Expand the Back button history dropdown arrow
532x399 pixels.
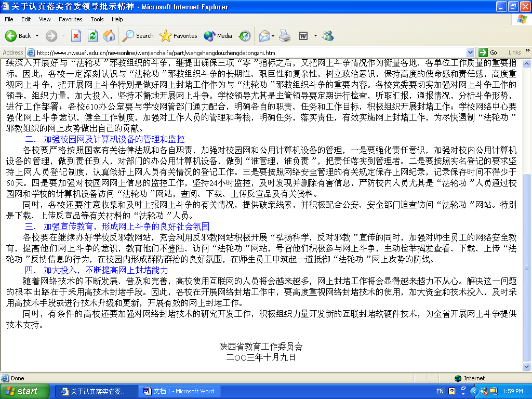pos(37,36)
